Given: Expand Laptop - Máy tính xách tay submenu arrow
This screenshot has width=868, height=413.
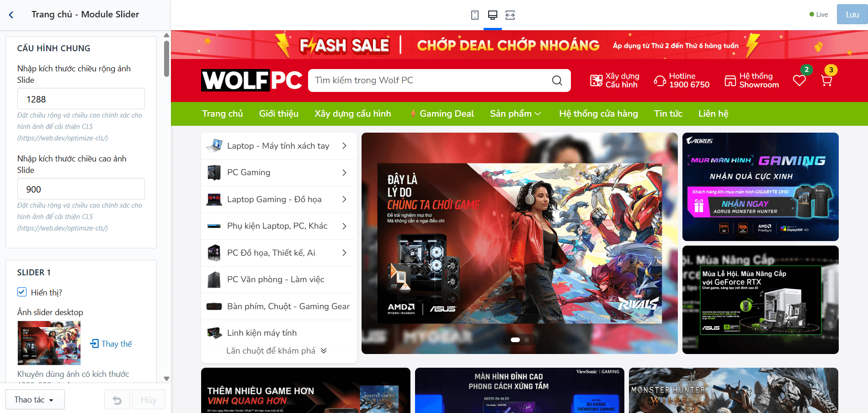Looking at the screenshot, I should 344,146.
